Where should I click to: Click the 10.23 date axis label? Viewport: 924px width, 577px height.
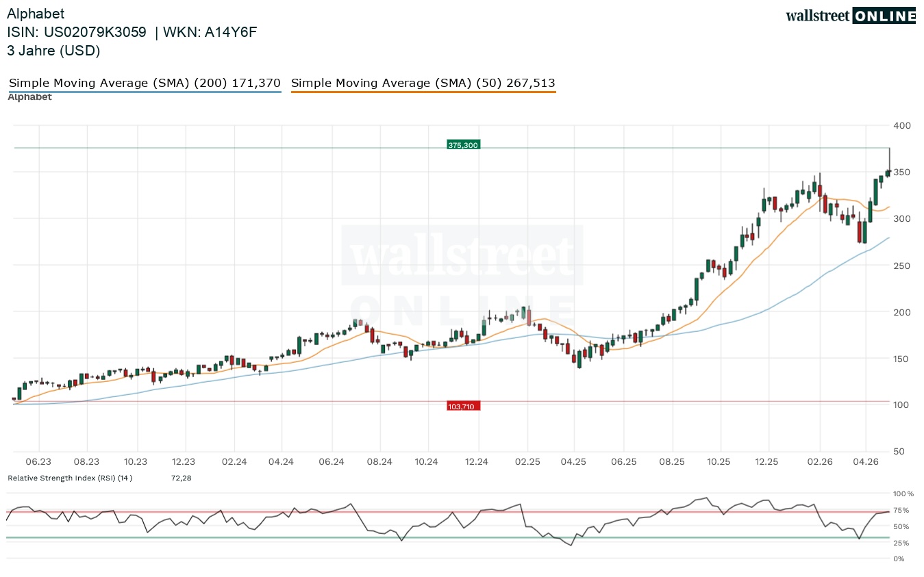pos(136,462)
